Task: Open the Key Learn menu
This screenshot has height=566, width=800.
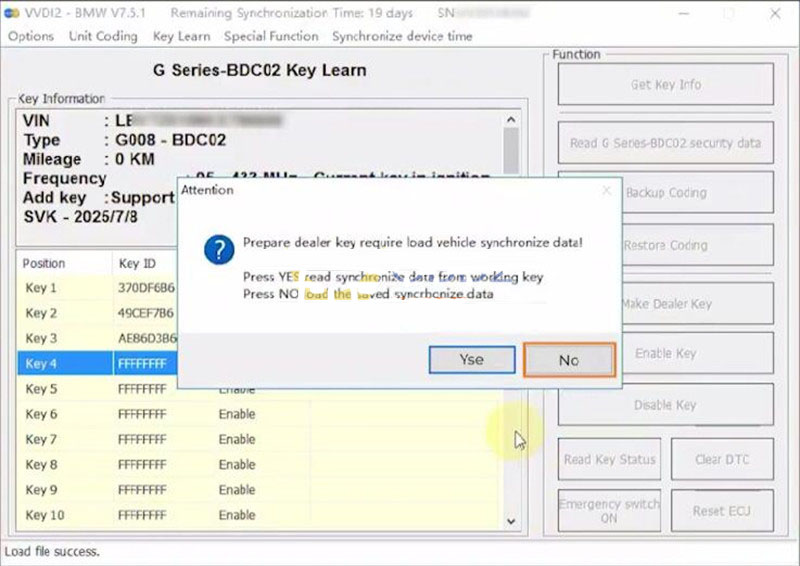Action: point(182,36)
